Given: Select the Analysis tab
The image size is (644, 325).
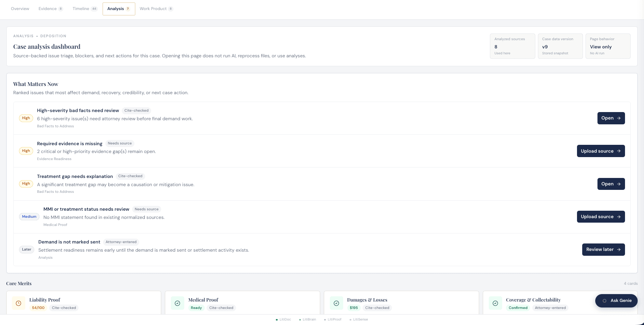Looking at the screenshot, I should pos(119,9).
